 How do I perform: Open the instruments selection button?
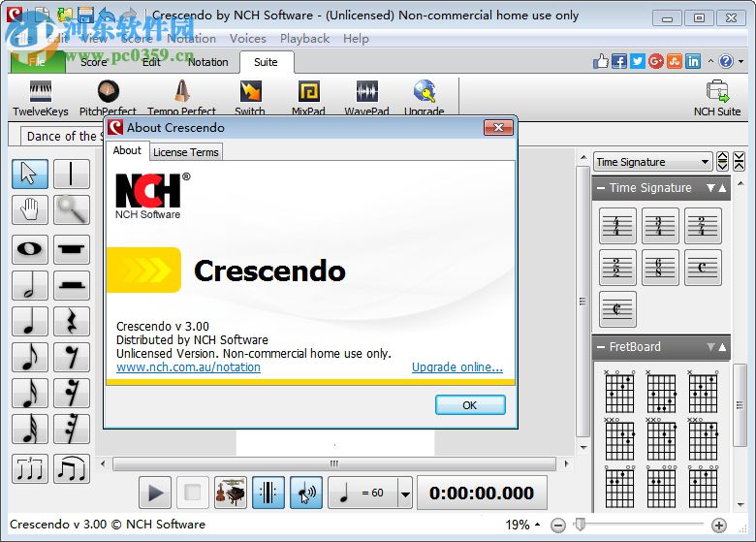231,493
